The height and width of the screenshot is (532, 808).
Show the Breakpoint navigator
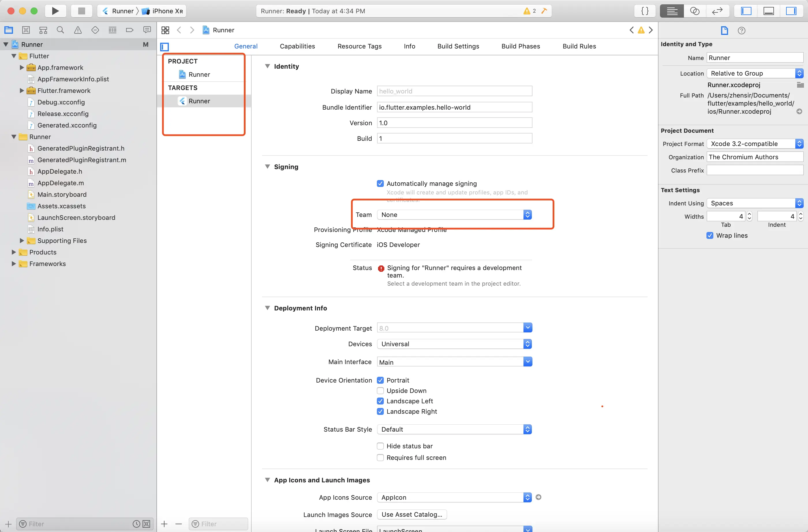129,30
